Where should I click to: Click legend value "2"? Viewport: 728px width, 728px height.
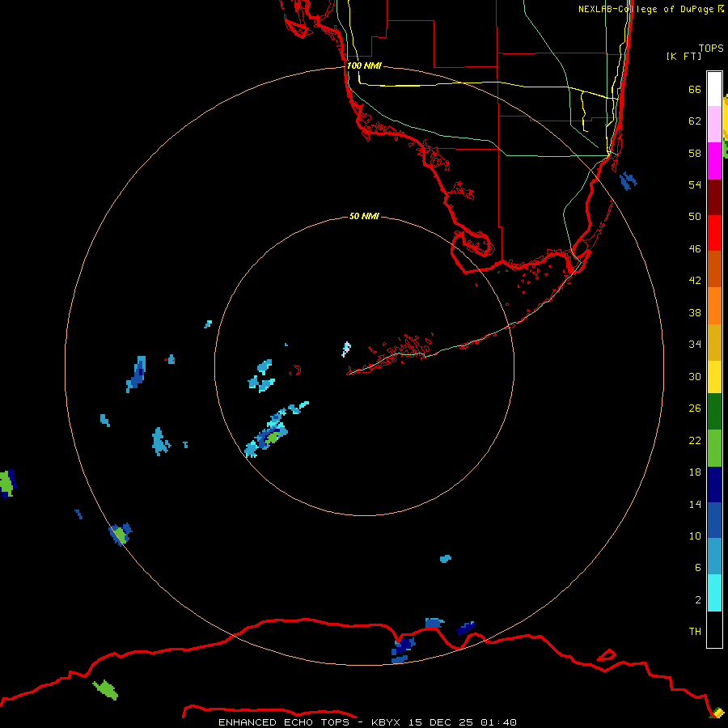tap(698, 600)
